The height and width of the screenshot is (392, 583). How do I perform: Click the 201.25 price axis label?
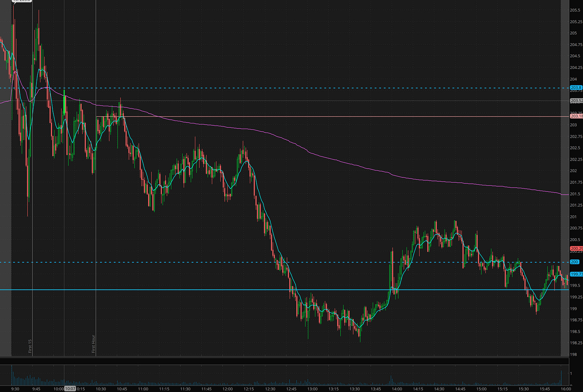576,205
